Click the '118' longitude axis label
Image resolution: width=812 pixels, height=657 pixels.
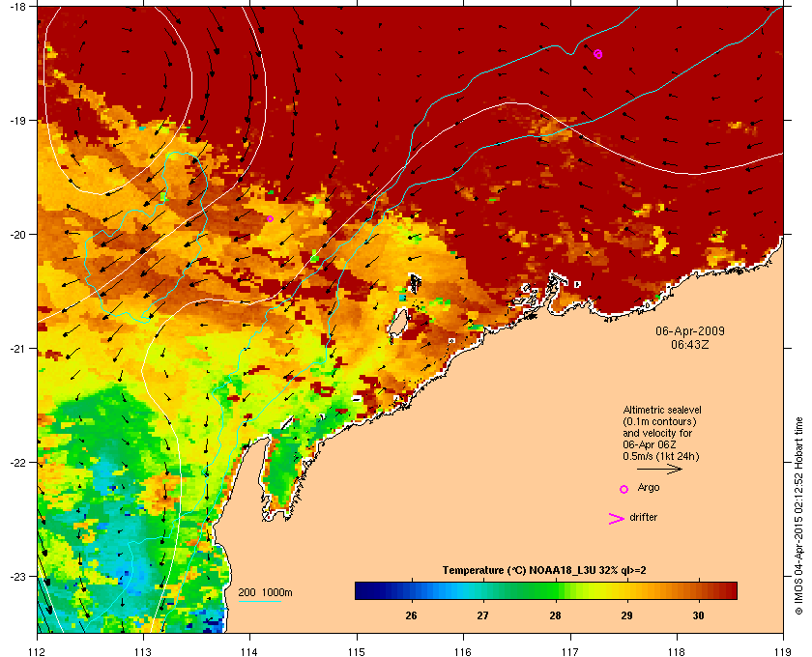[x=677, y=651]
